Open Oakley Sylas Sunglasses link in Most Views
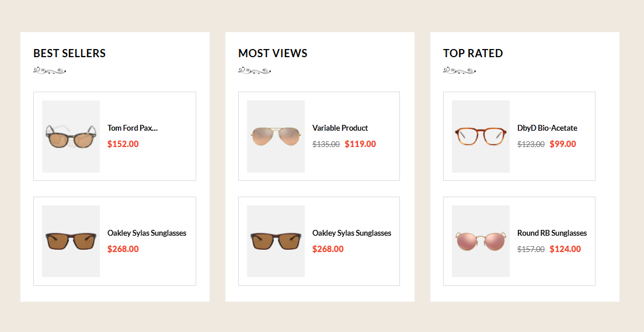 [351, 233]
